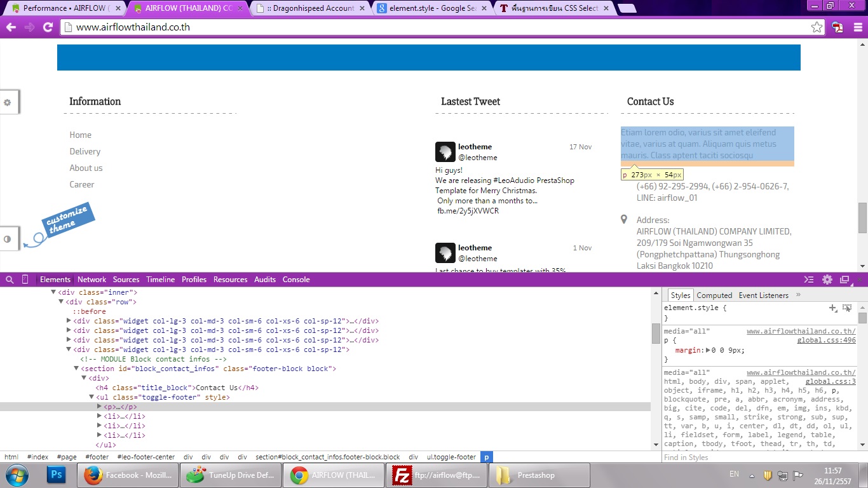Click the DevTools inspect element magnifier icon
This screenshot has width=868, height=488.
coord(10,280)
